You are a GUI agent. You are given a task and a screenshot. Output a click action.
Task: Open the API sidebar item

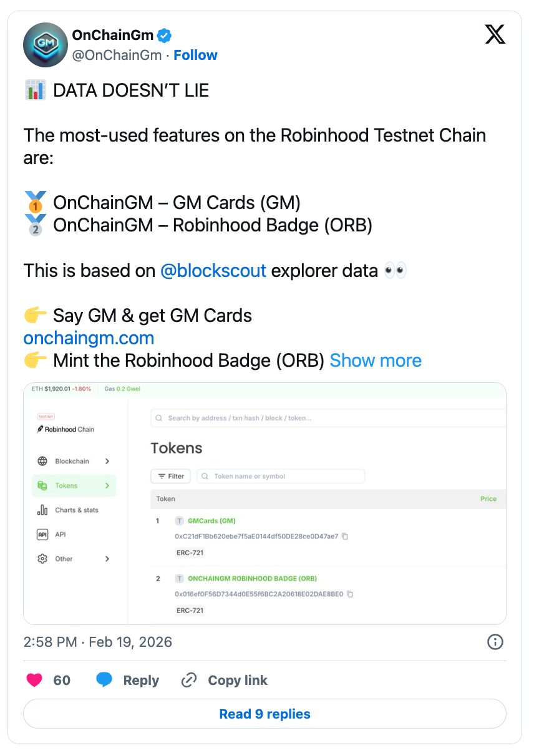[60, 535]
